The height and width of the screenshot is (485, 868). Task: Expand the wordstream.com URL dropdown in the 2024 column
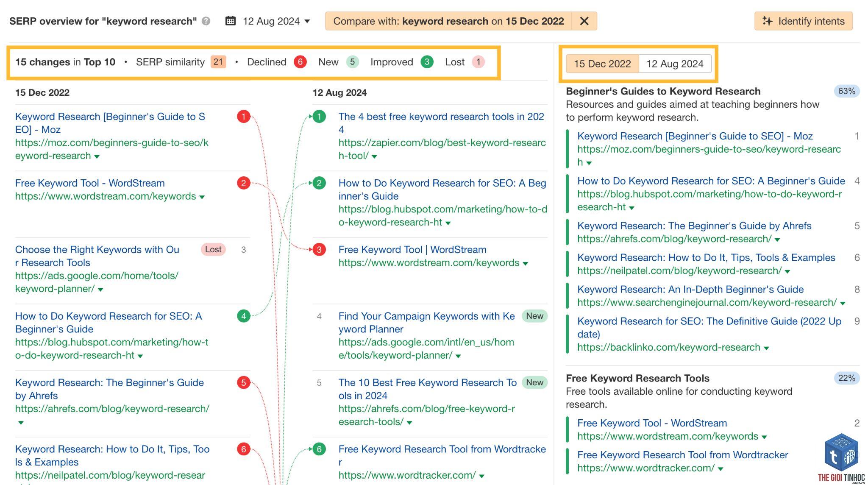point(526,264)
